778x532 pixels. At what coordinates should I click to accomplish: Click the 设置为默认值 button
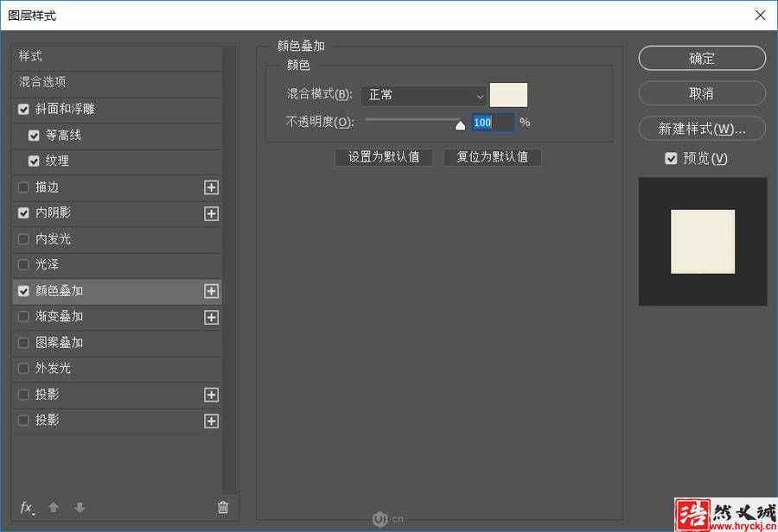click(384, 157)
